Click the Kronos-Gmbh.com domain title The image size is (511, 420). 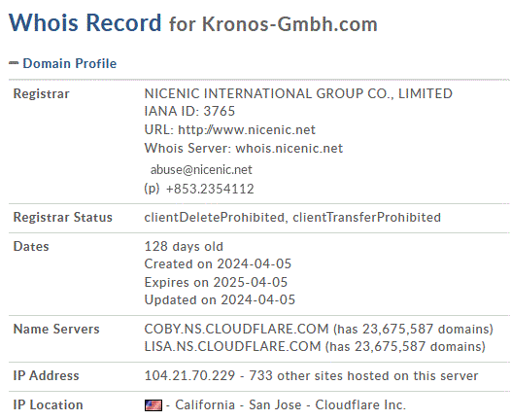[290, 23]
